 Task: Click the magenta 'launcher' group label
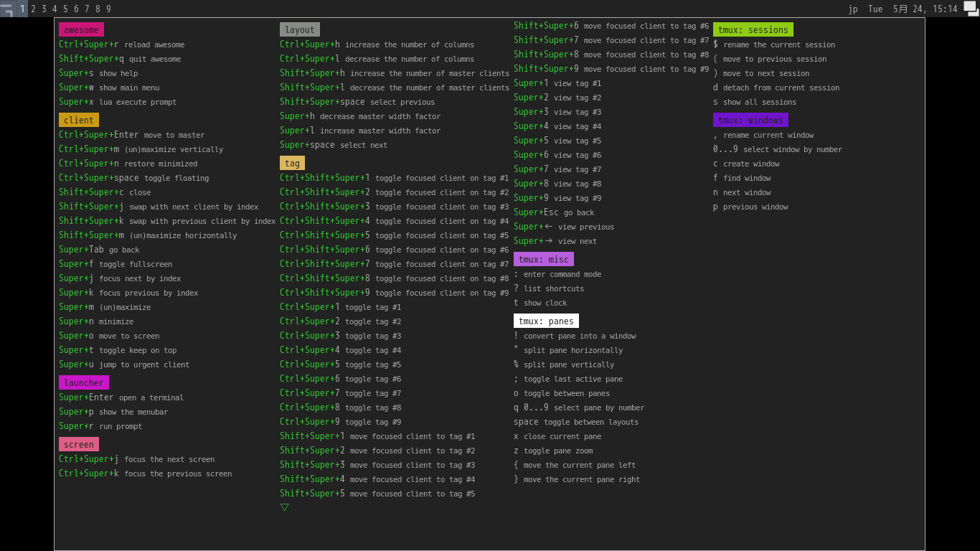(x=84, y=382)
